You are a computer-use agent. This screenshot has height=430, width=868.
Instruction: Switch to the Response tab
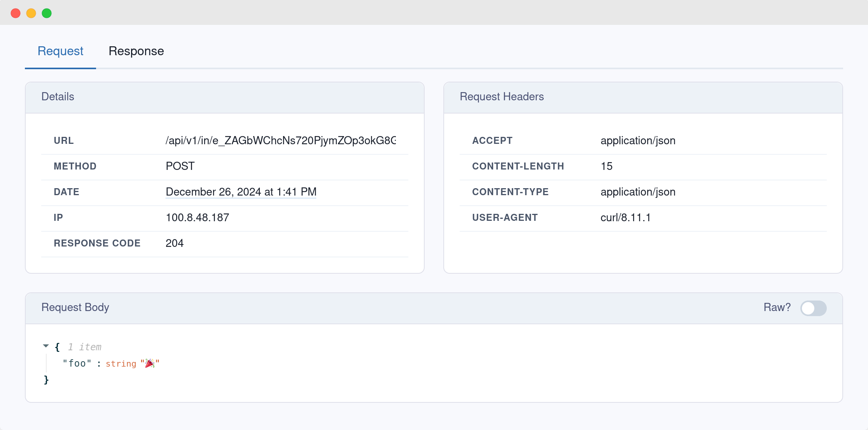pyautogui.click(x=136, y=51)
